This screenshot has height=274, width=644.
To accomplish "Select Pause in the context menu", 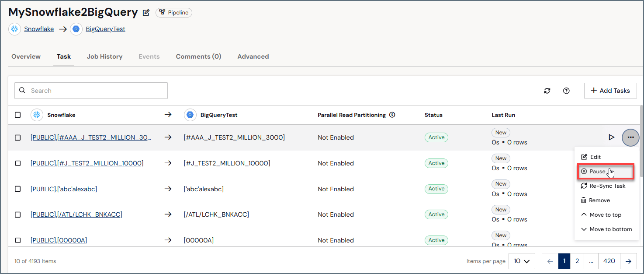I will point(606,171).
